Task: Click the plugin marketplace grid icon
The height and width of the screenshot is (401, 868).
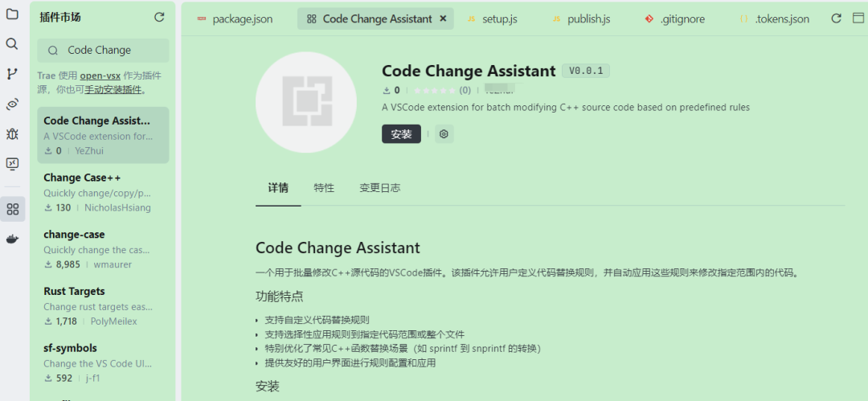Action: (x=12, y=209)
